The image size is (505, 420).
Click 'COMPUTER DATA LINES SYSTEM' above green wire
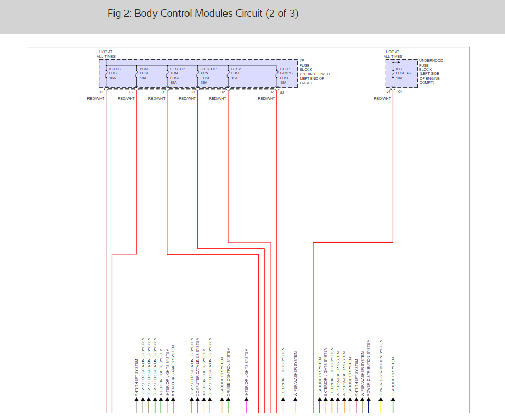coord(155,367)
